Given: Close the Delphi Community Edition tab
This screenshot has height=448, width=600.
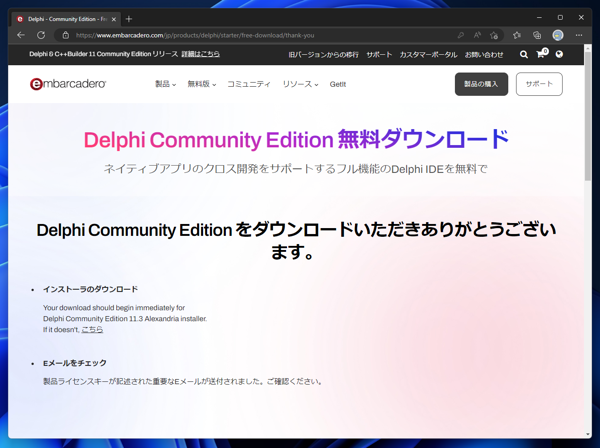Looking at the screenshot, I should (114, 19).
